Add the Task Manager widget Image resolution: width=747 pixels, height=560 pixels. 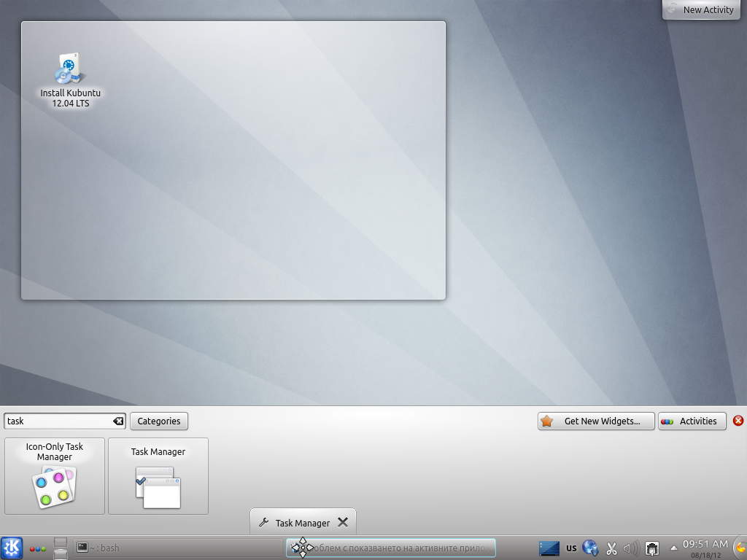158,476
